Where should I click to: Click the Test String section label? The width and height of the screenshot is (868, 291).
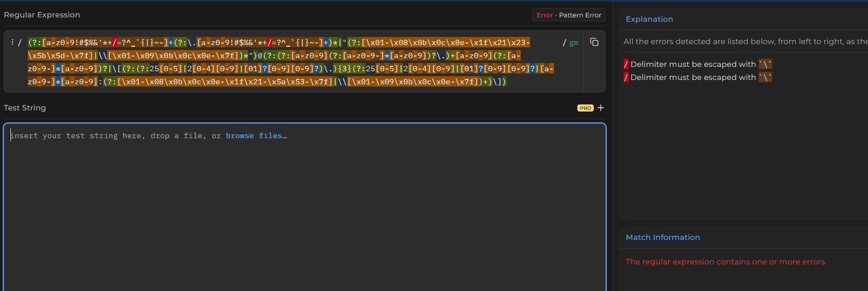click(25, 108)
